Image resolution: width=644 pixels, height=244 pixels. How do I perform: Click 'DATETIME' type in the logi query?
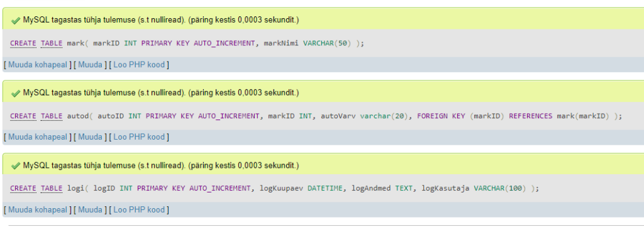point(325,188)
